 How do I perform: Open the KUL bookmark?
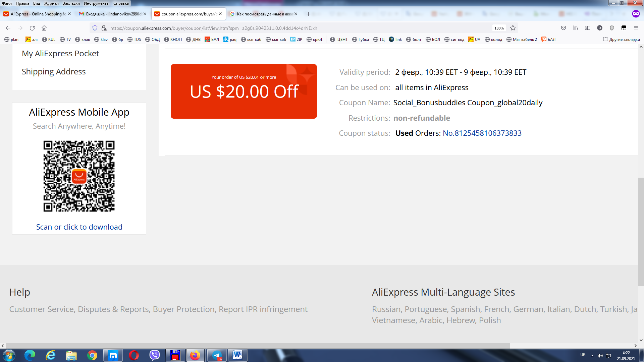[49, 40]
